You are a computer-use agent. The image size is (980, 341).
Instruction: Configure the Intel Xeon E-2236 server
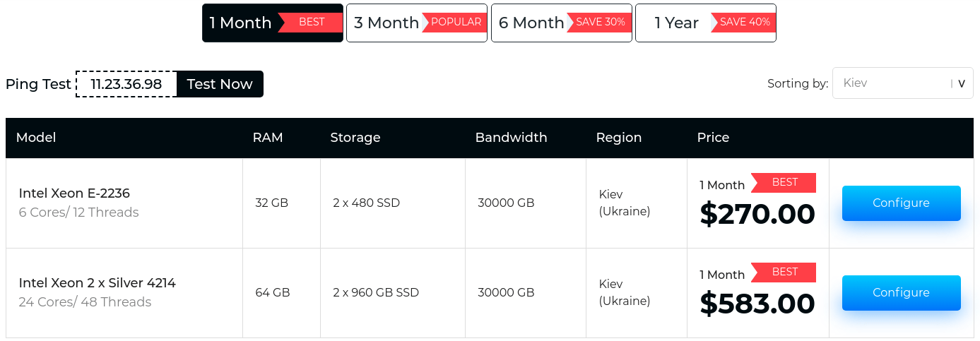(x=902, y=203)
